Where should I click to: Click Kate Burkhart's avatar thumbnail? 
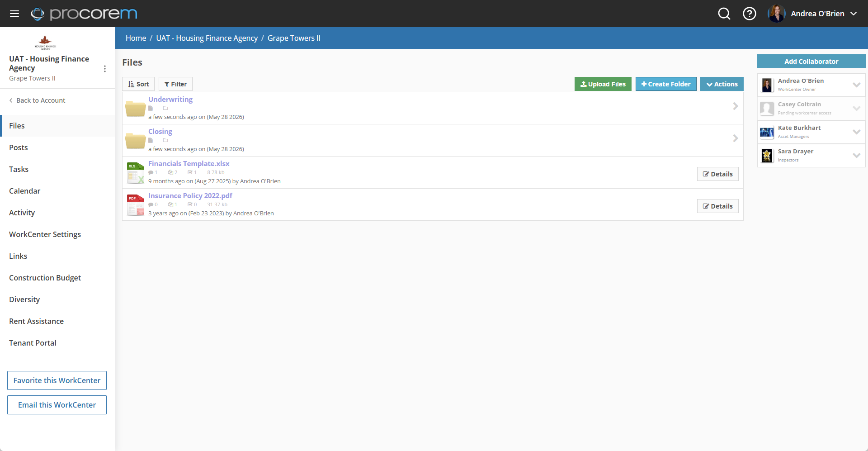pyautogui.click(x=767, y=132)
